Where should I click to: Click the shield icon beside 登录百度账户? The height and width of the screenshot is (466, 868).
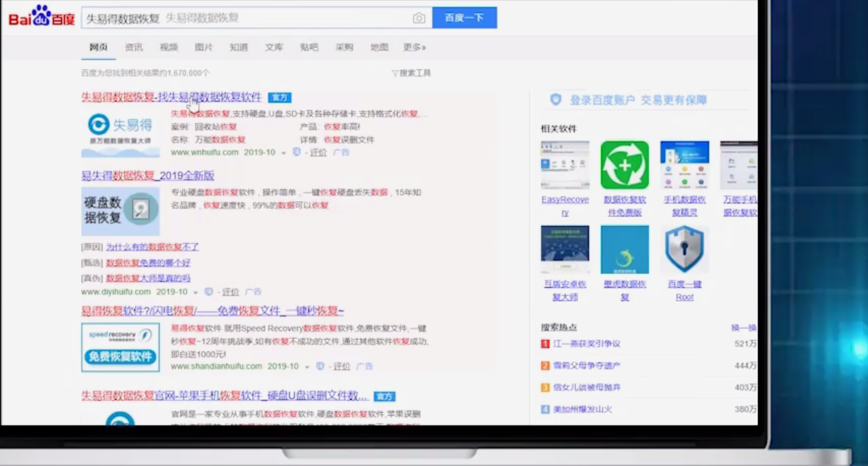click(x=556, y=100)
